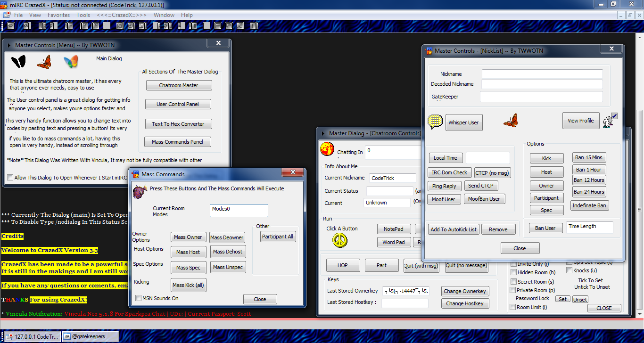This screenshot has height=343, width=644.
Task: Tick the Hidden Room (h) checkbox
Action: [x=513, y=272]
